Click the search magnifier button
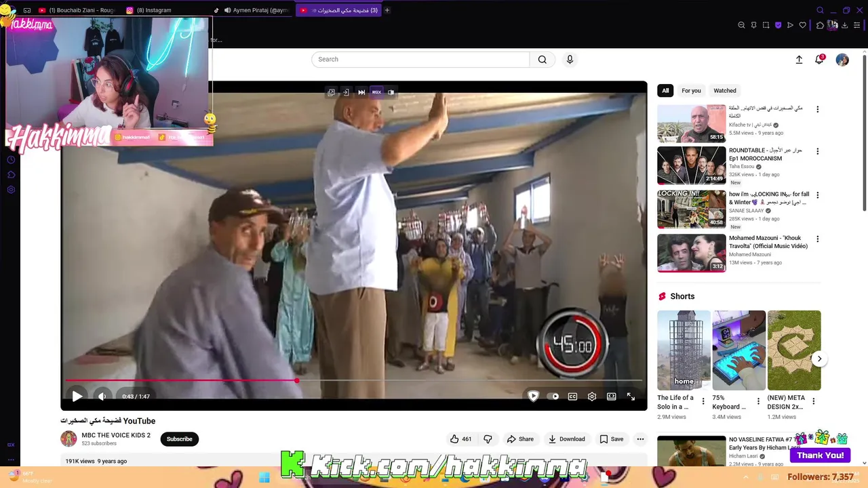Image resolution: width=868 pixels, height=488 pixels. (x=542, y=60)
